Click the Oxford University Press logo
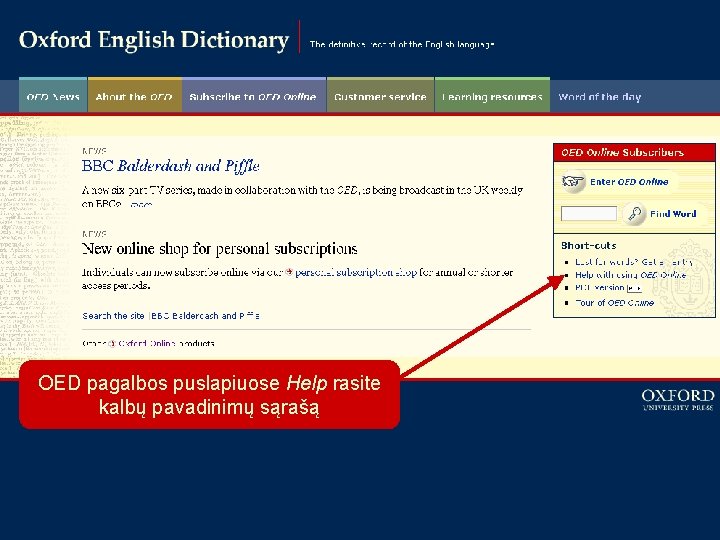 pyautogui.click(x=678, y=399)
